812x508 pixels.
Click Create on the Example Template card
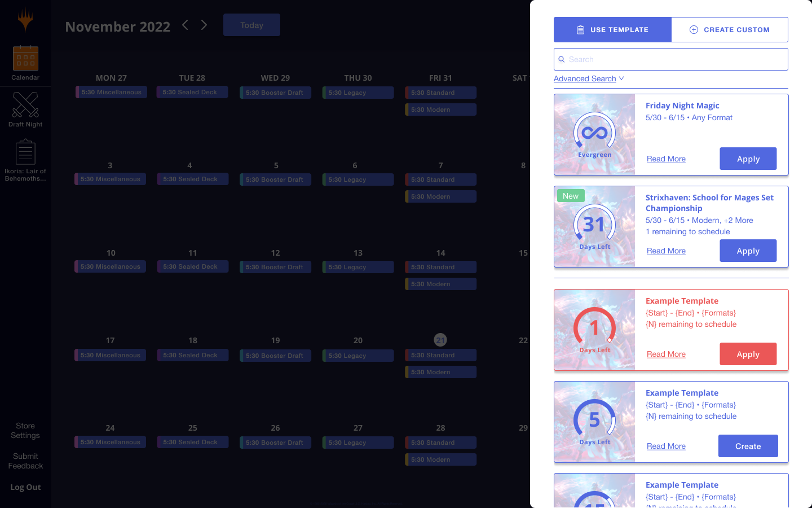point(748,446)
